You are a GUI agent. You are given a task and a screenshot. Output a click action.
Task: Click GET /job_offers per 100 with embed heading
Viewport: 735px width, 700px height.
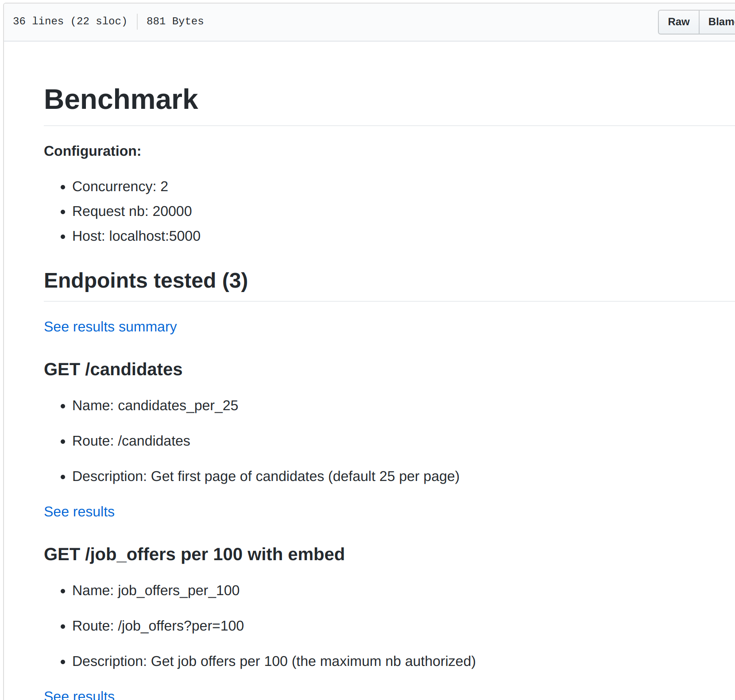tap(194, 554)
